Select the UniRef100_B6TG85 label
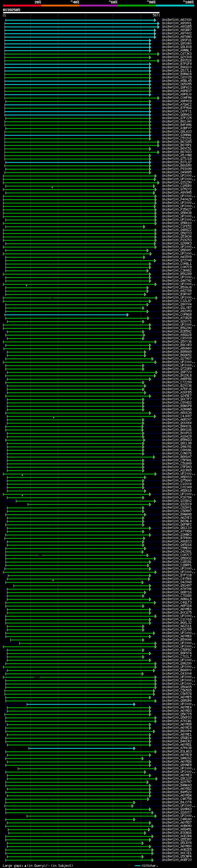Image resolution: width=197 pixels, height=868 pixels. pyautogui.click(x=177, y=142)
